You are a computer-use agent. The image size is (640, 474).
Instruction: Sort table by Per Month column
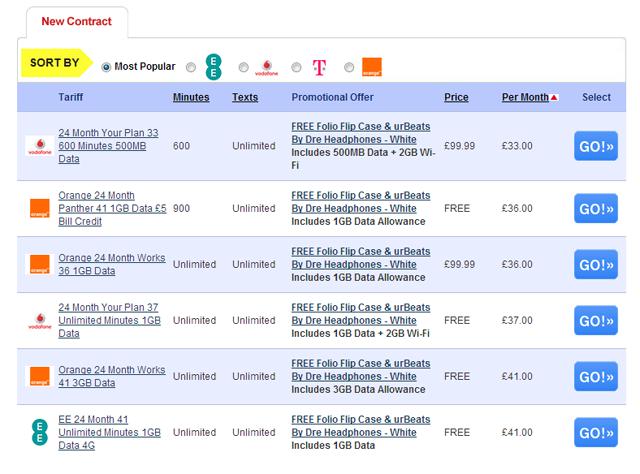[525, 97]
